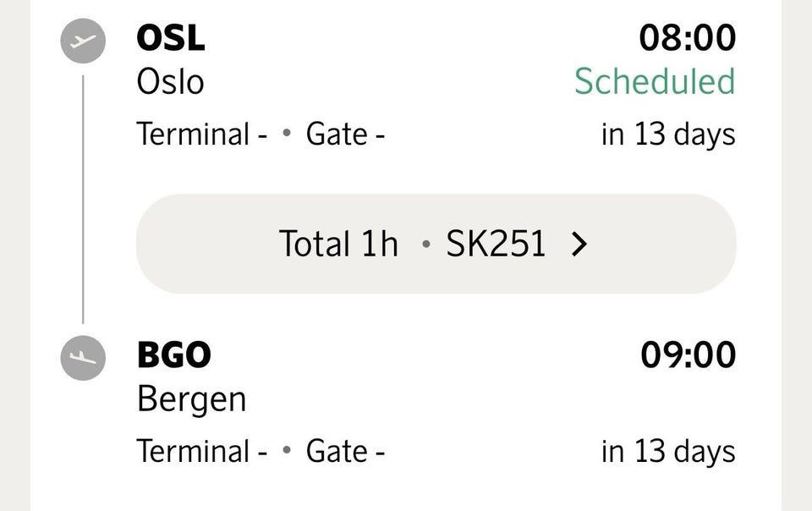Image resolution: width=812 pixels, height=511 pixels.
Task: Tap the 08:00 departure time
Action: 687,38
